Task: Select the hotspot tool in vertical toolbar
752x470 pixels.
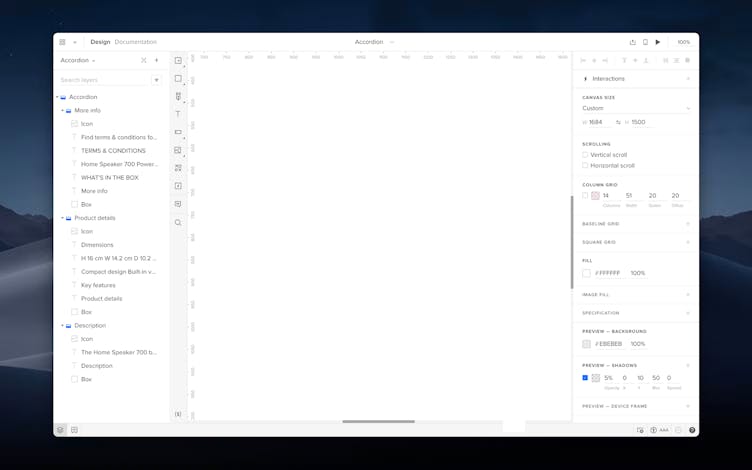Action: [x=178, y=186]
